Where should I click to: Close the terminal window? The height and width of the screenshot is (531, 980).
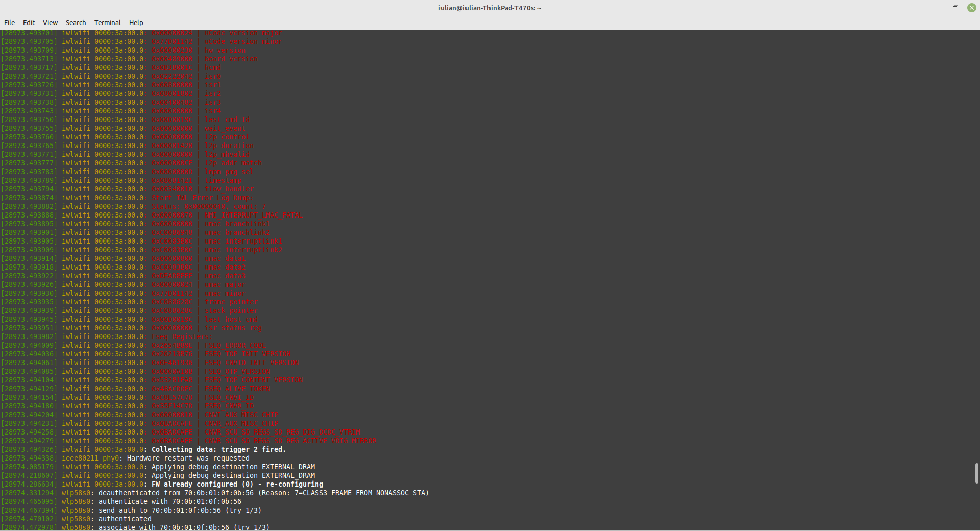pyautogui.click(x=971, y=8)
